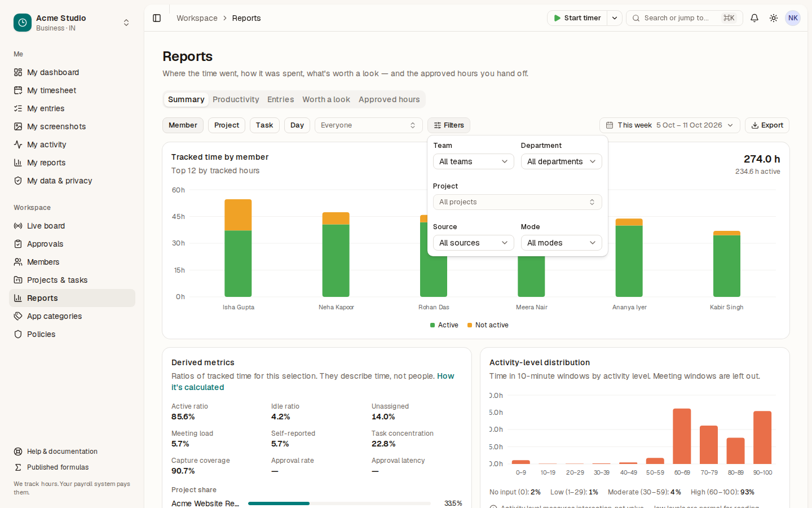Open the Start timer options chevron
812x508 pixels.
tap(615, 18)
